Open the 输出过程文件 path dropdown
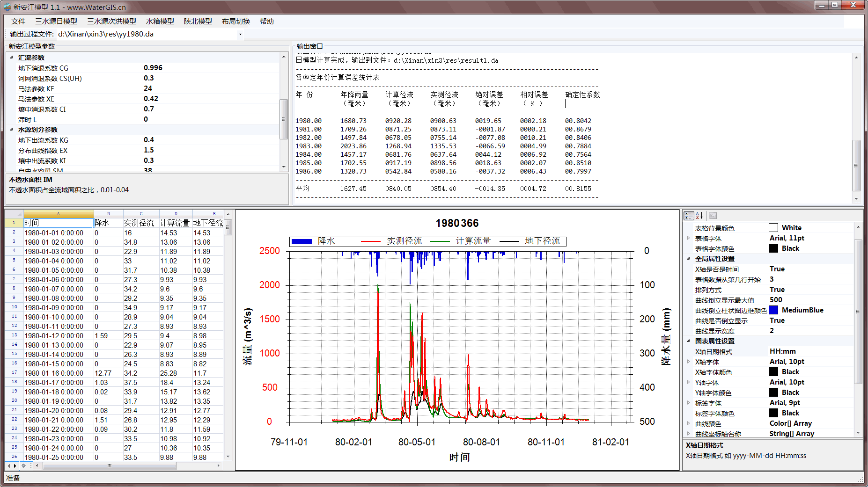The height and width of the screenshot is (487, 868). (240, 34)
